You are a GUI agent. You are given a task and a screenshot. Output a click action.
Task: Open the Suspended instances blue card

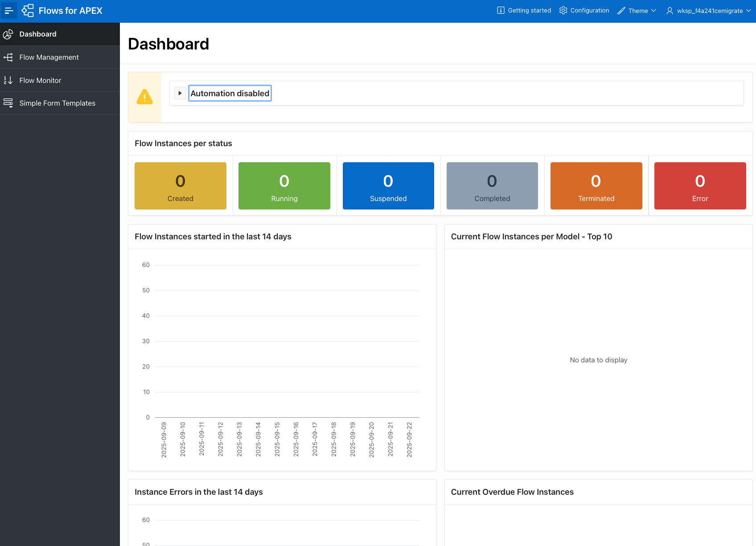pos(388,186)
